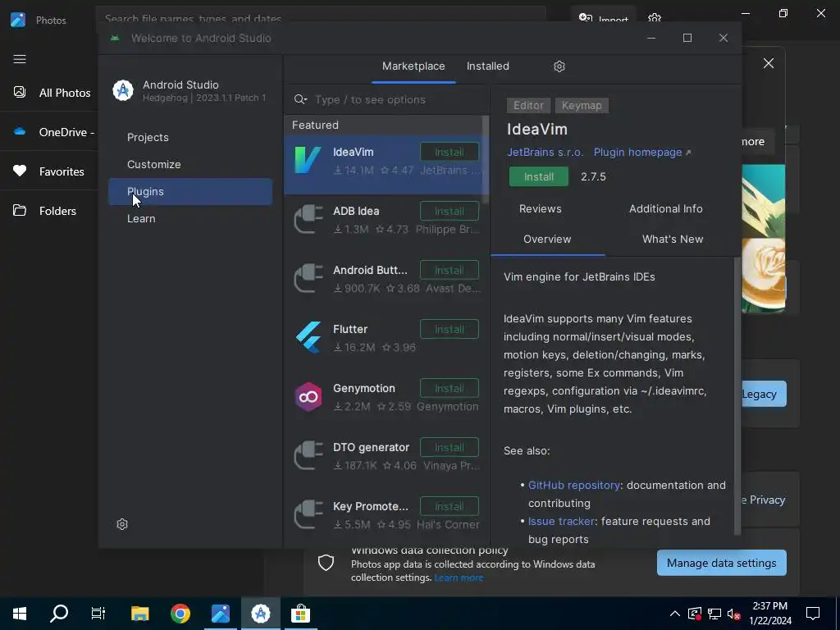Viewport: 840px width, 630px height.
Task: Select Customize in the welcome sidebar
Action: coord(190,164)
